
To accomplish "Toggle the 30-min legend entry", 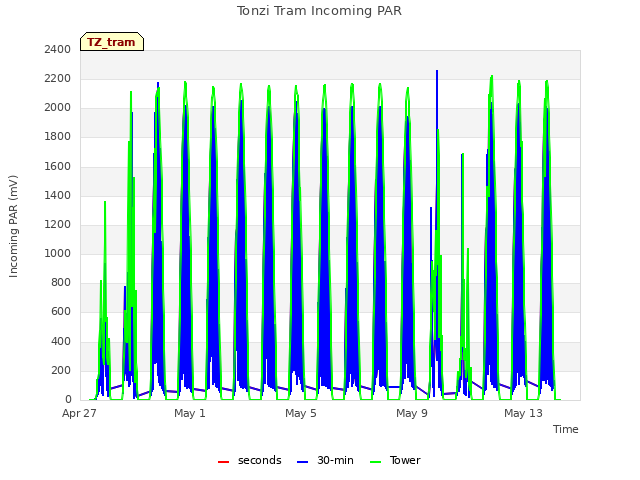I will tap(325, 460).
